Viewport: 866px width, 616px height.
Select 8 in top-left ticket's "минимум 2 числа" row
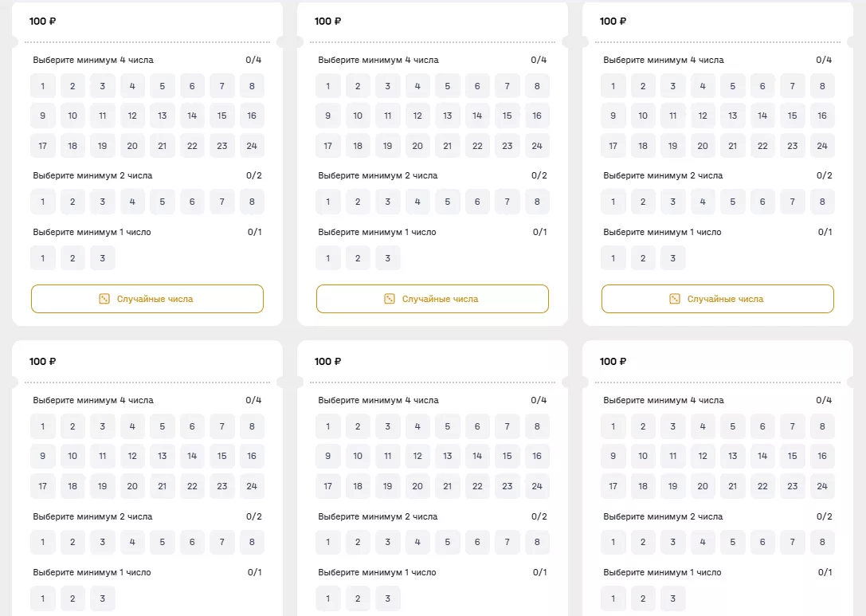coord(252,202)
